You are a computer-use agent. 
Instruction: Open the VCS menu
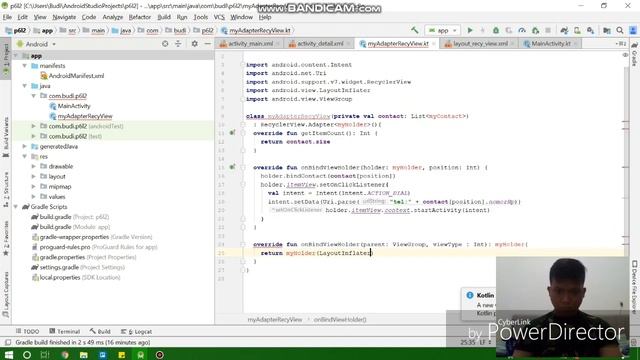pos(219,17)
